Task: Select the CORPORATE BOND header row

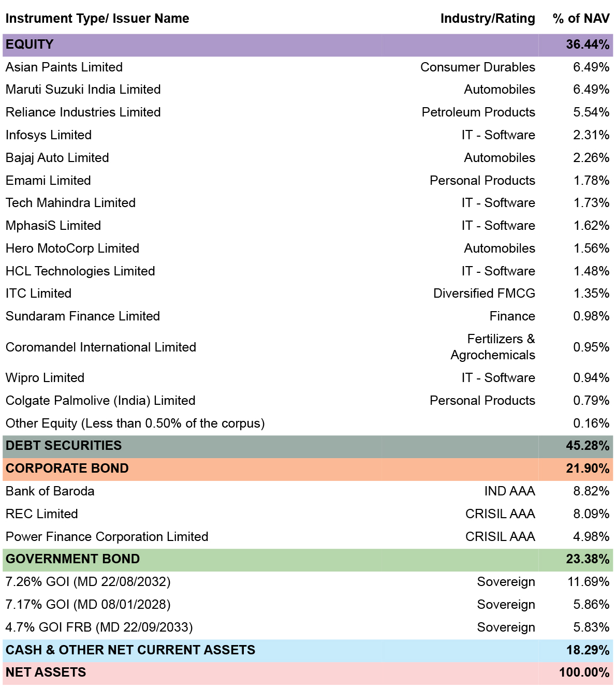Action: [307, 469]
